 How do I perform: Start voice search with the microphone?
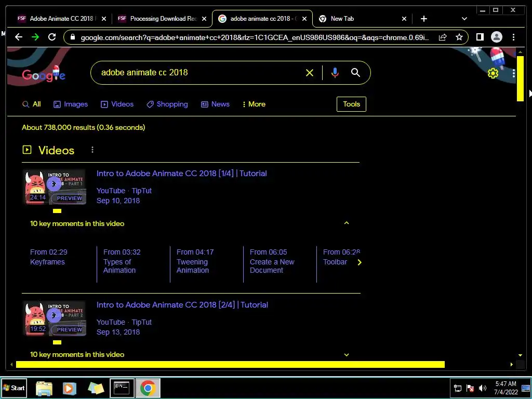[x=335, y=73]
